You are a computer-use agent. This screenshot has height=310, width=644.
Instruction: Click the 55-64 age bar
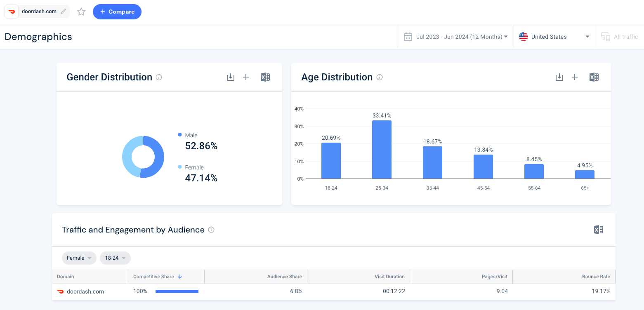click(534, 171)
